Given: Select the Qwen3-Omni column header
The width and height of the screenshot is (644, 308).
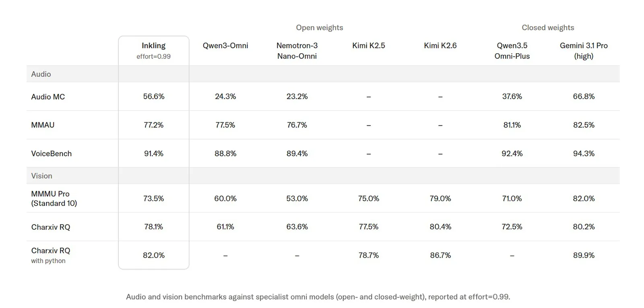Looking at the screenshot, I should (x=225, y=46).
